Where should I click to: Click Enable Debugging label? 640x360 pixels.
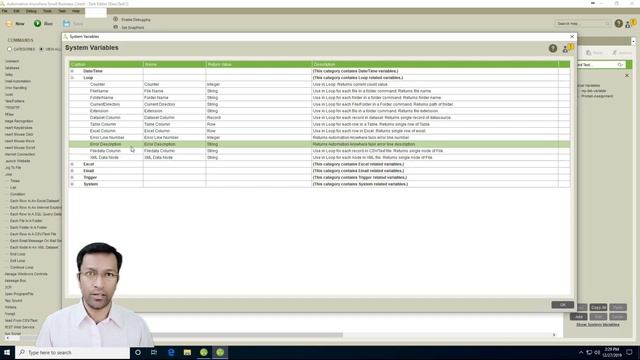click(x=136, y=20)
